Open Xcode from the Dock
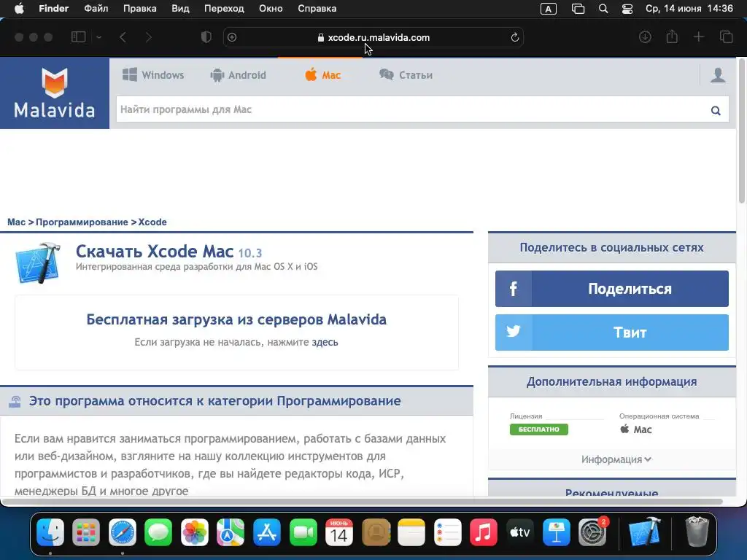Image resolution: width=747 pixels, height=560 pixels. (x=645, y=532)
